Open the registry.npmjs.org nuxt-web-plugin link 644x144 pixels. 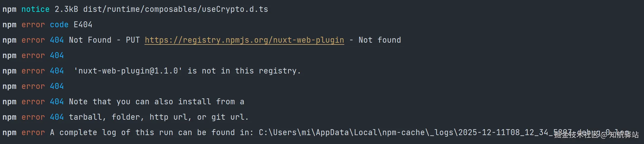pyautogui.click(x=244, y=40)
